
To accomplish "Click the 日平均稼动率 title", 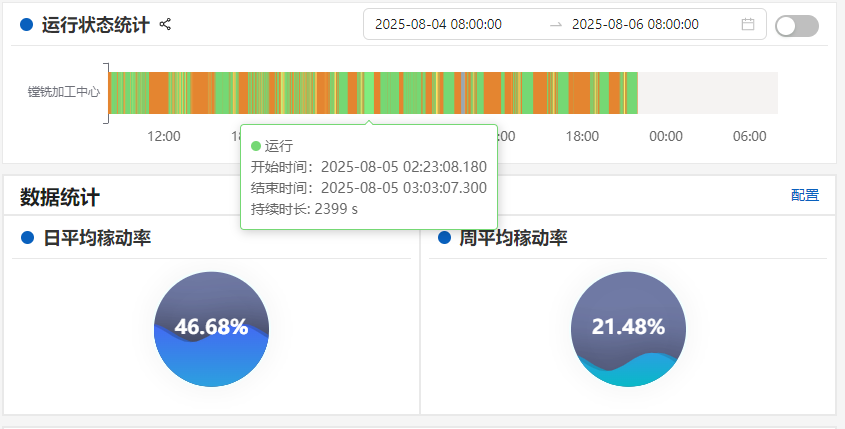I will pos(97,238).
